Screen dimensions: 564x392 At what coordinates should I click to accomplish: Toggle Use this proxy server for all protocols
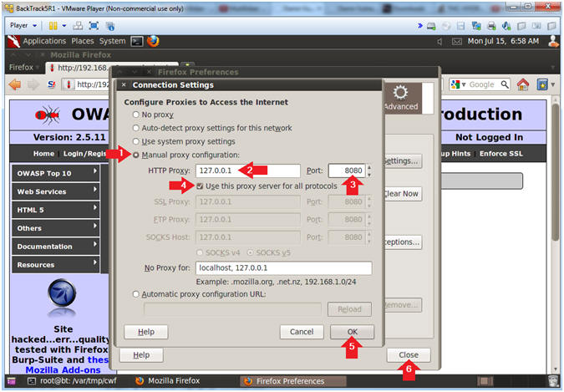coord(200,186)
